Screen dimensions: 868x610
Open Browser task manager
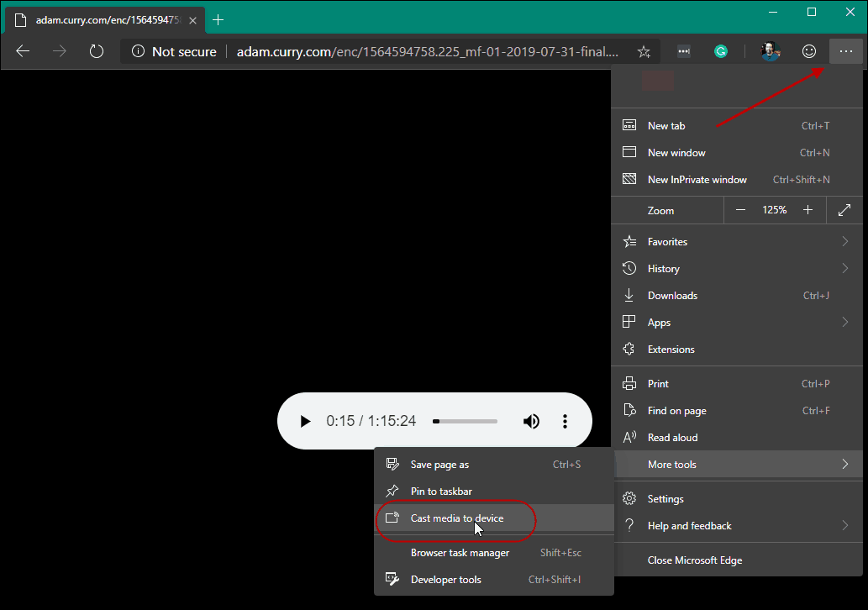pos(494,552)
